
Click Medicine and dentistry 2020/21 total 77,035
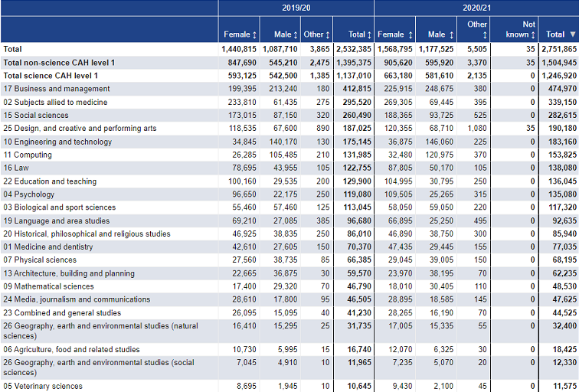click(564, 247)
